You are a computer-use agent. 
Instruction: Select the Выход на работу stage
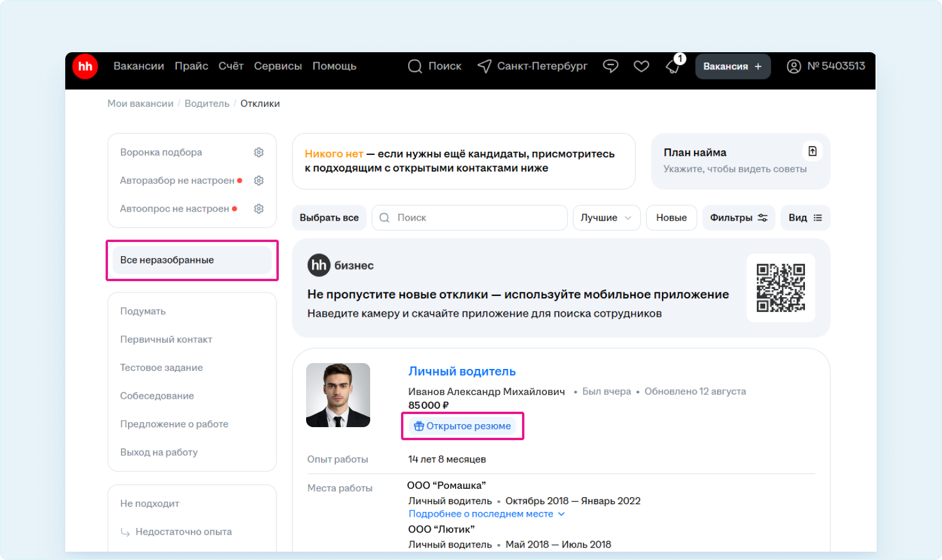159,452
